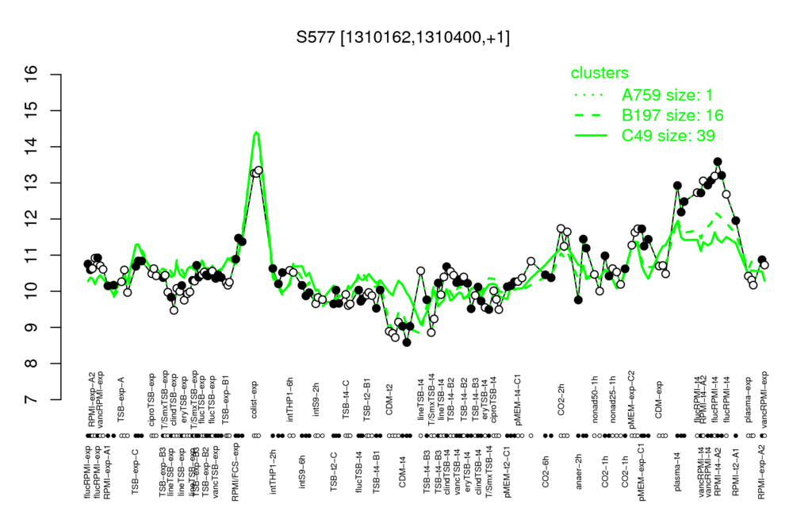Click the 'TSB-exp-C' x-axis label

point(135,473)
